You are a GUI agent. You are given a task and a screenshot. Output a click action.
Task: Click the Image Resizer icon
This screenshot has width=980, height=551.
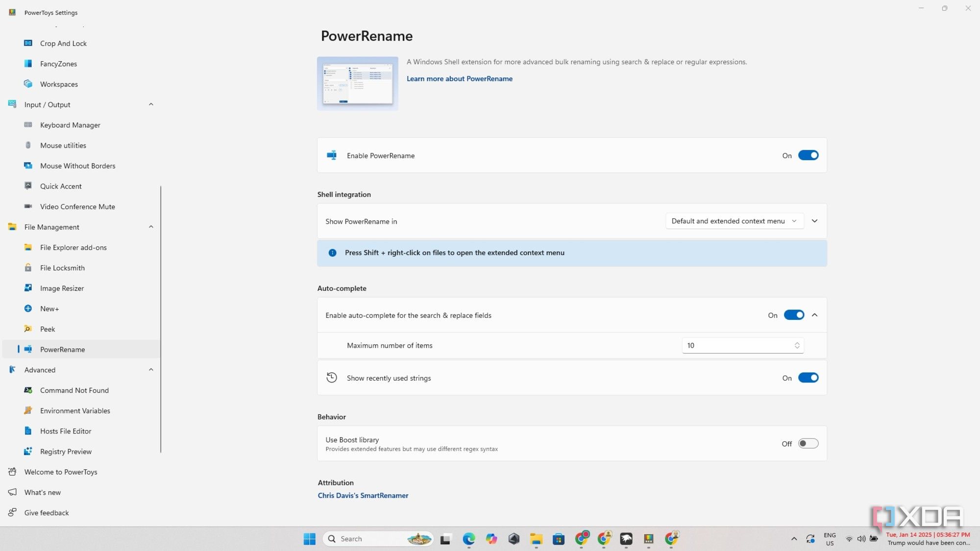(x=28, y=288)
